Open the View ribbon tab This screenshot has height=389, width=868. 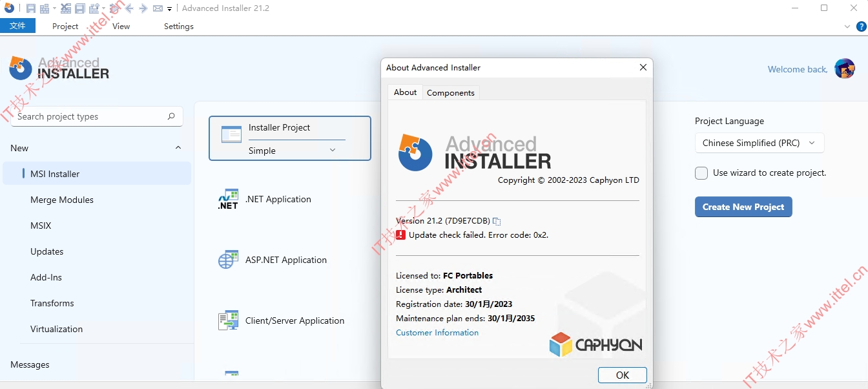(121, 26)
